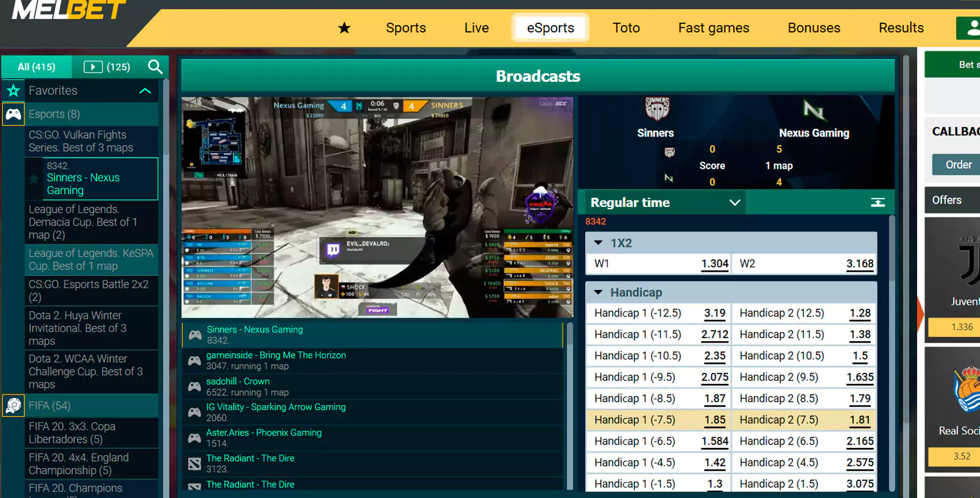Switch to live stream filter tab (125)

[107, 67]
